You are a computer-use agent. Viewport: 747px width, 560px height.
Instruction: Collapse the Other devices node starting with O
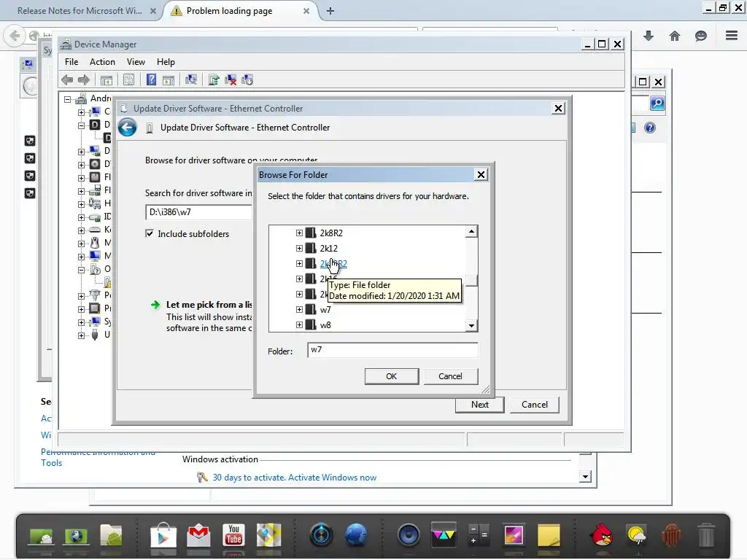[x=81, y=270]
